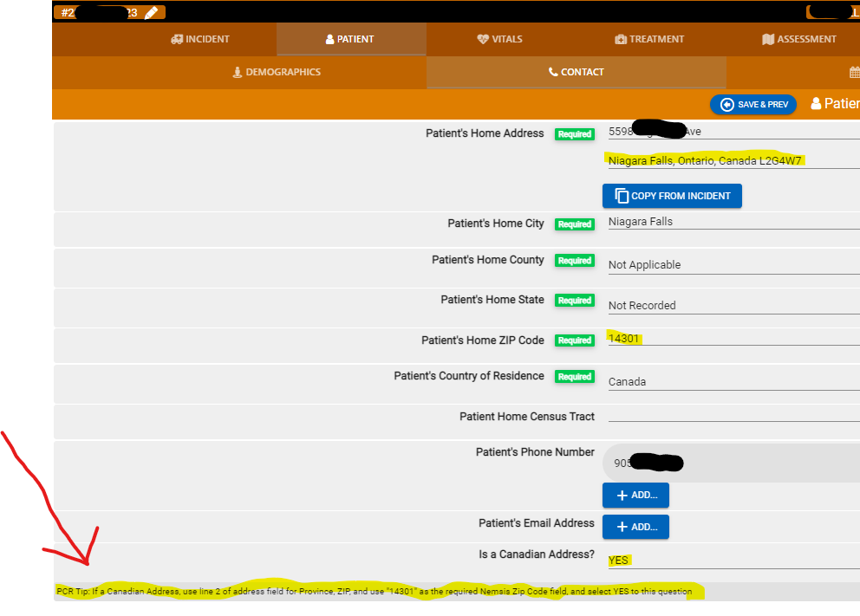The width and height of the screenshot is (860, 616).
Task: Change the Is a Canadian Address value
Action: [733, 561]
